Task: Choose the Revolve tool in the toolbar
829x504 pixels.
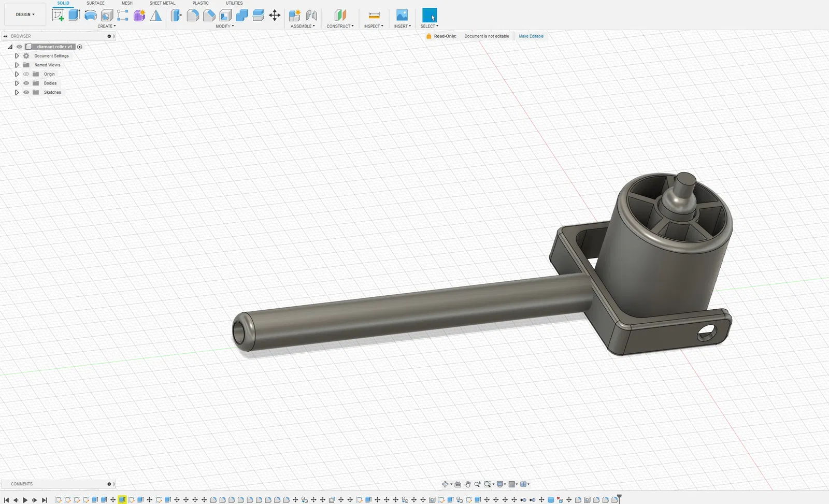Action: [91, 15]
